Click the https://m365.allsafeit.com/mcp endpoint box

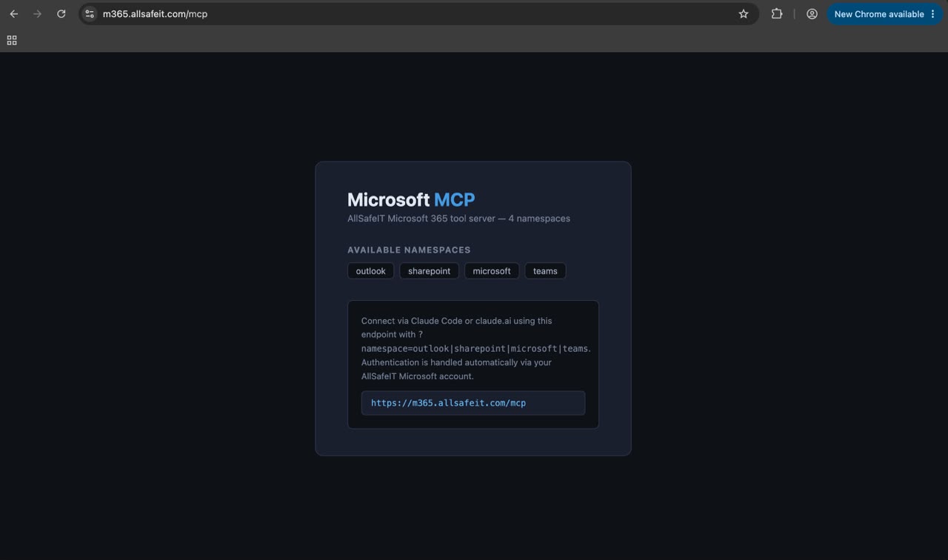point(473,403)
